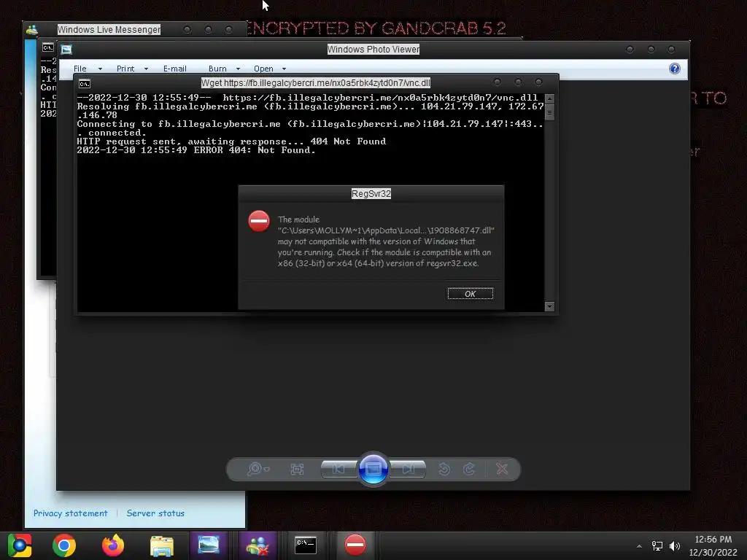Go to previous photo in Photo Viewer
The width and height of the screenshot is (747, 560).
click(338, 469)
